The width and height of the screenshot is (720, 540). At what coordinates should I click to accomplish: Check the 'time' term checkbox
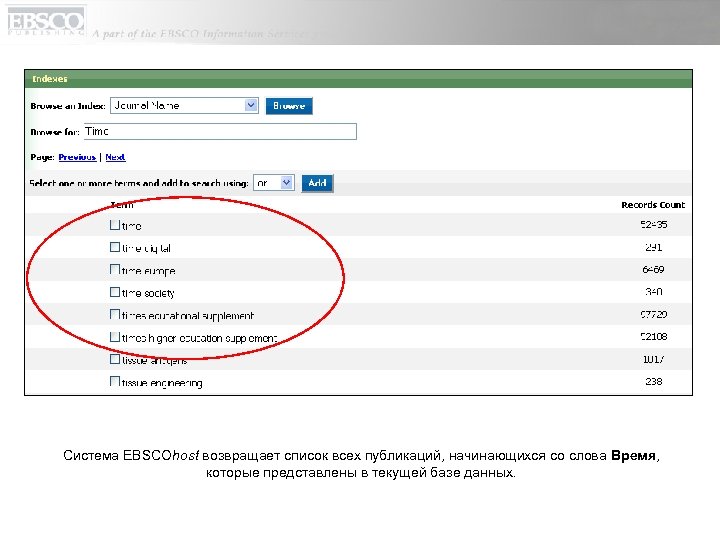[x=115, y=225]
